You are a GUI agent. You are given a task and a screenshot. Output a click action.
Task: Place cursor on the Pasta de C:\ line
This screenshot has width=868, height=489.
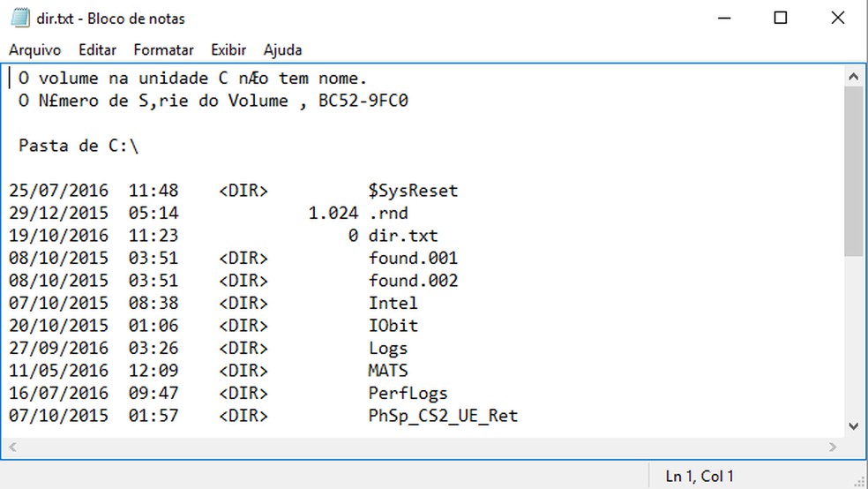tap(78, 146)
